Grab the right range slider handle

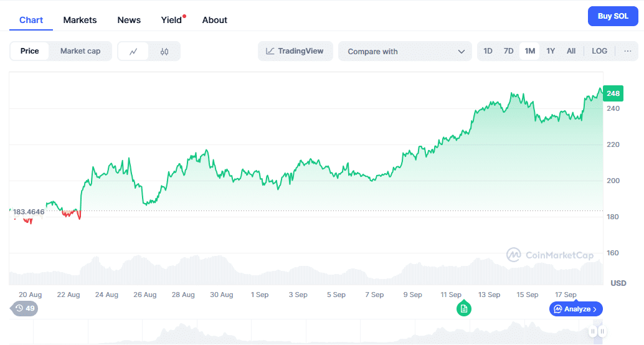coord(602,331)
